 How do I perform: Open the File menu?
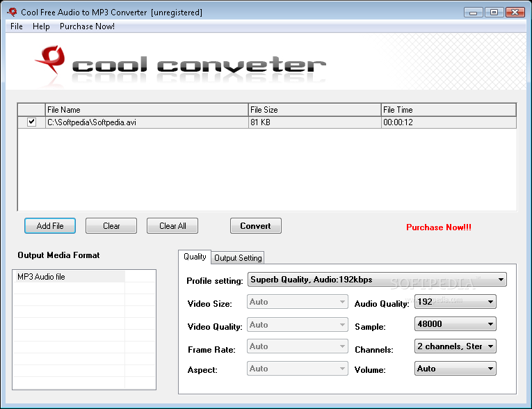coord(16,26)
